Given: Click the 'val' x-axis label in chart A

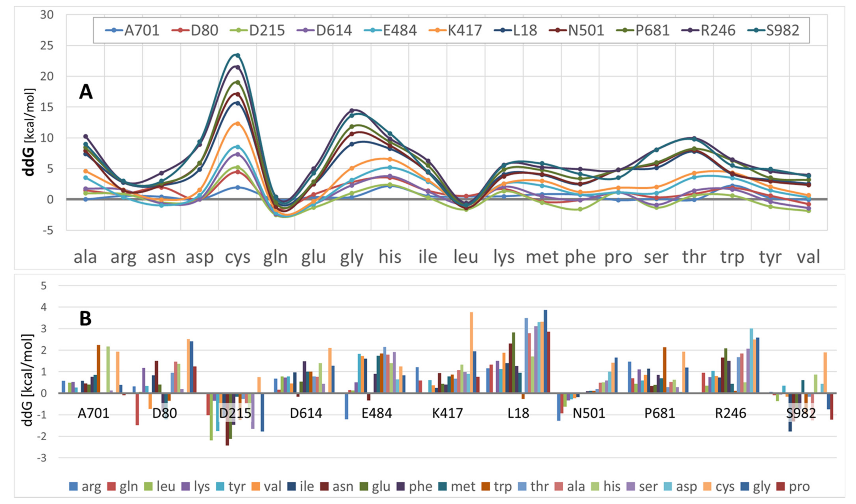Looking at the screenshot, I should click(808, 257).
